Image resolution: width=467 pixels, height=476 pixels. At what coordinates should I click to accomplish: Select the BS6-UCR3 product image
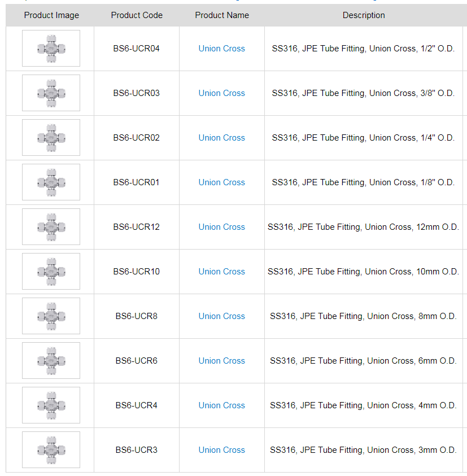tap(51, 450)
